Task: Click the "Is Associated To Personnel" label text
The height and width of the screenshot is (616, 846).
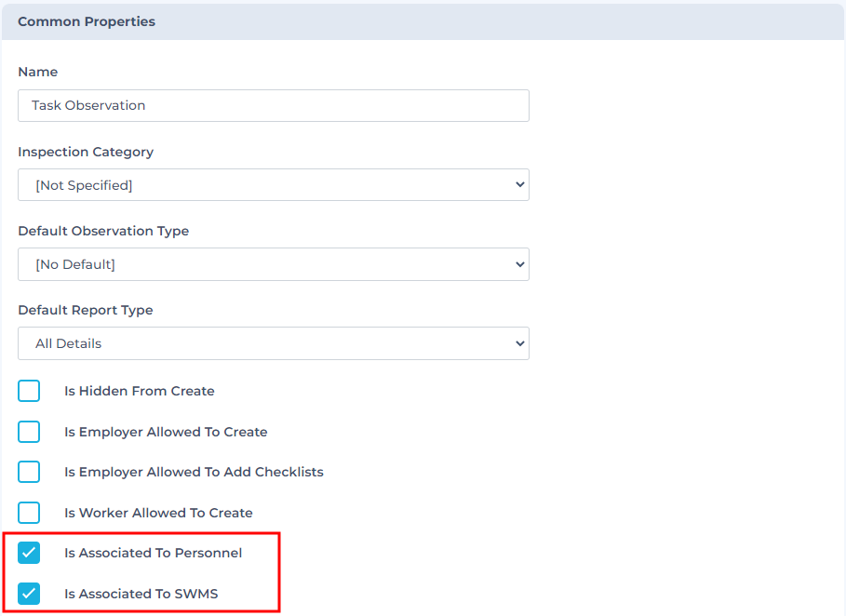Action: 153,553
